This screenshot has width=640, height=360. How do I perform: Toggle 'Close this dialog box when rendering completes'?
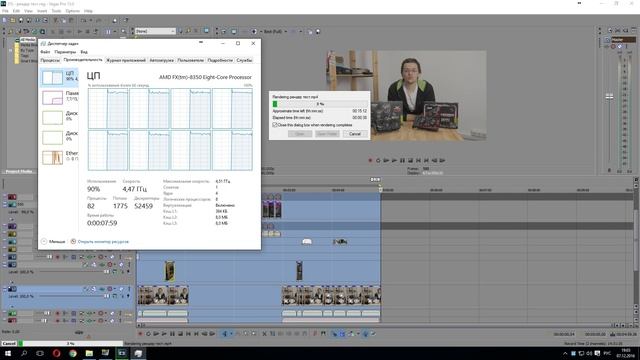click(x=275, y=125)
